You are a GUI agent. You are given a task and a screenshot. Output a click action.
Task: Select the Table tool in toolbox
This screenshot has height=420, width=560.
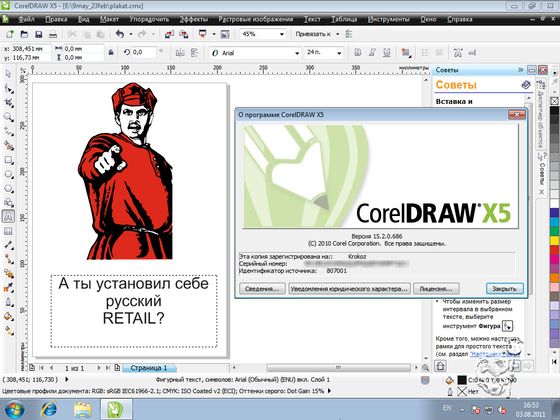[x=9, y=231]
